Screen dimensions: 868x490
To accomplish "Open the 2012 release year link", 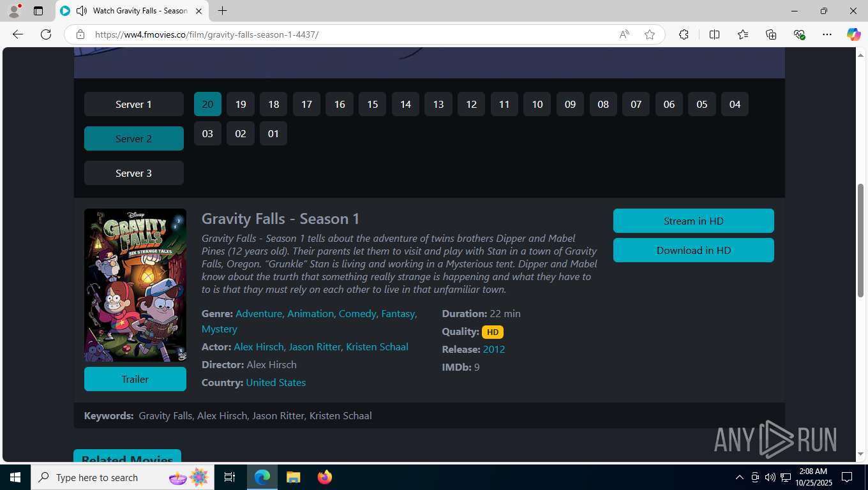I will coord(494,349).
